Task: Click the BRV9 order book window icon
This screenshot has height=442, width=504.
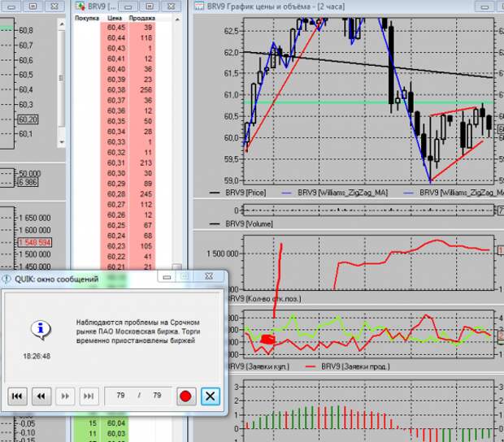Action: pos(80,5)
